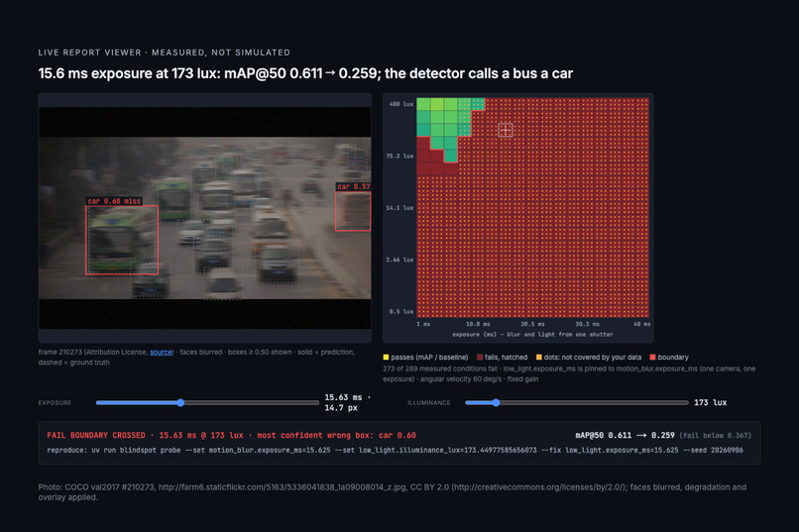
Task: Click the '0.5 lux' axis label
Action: coord(401,311)
